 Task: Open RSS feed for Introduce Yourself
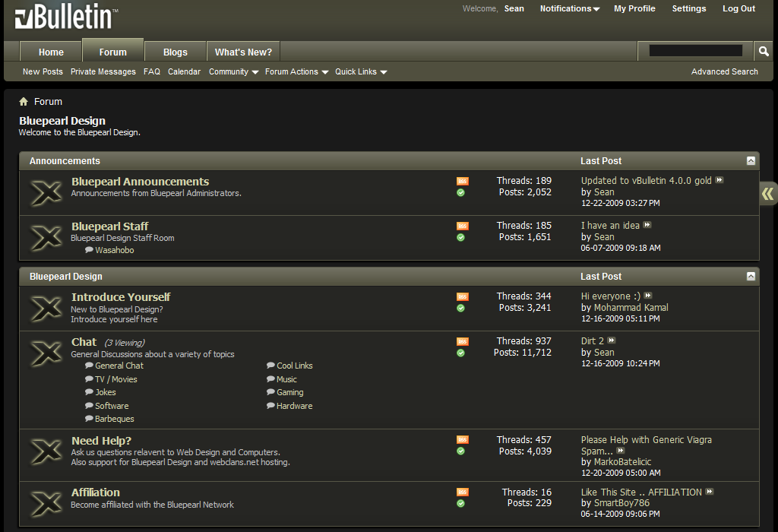click(x=463, y=296)
